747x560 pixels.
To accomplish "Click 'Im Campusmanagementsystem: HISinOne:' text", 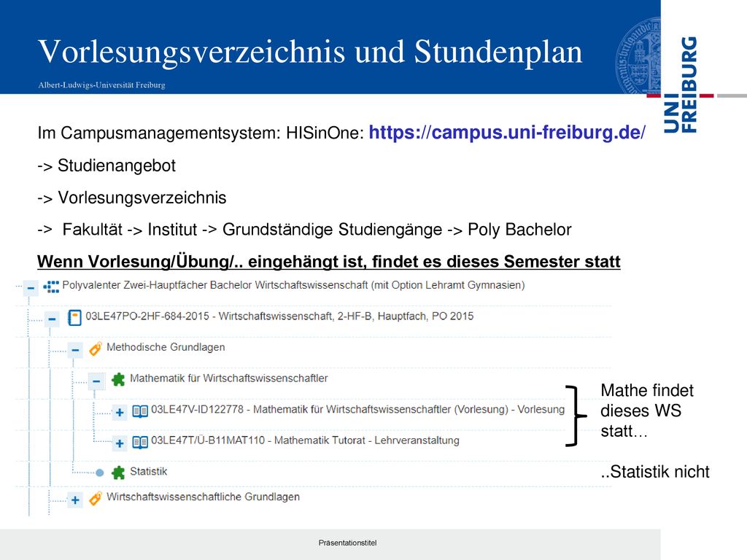I will [201, 133].
